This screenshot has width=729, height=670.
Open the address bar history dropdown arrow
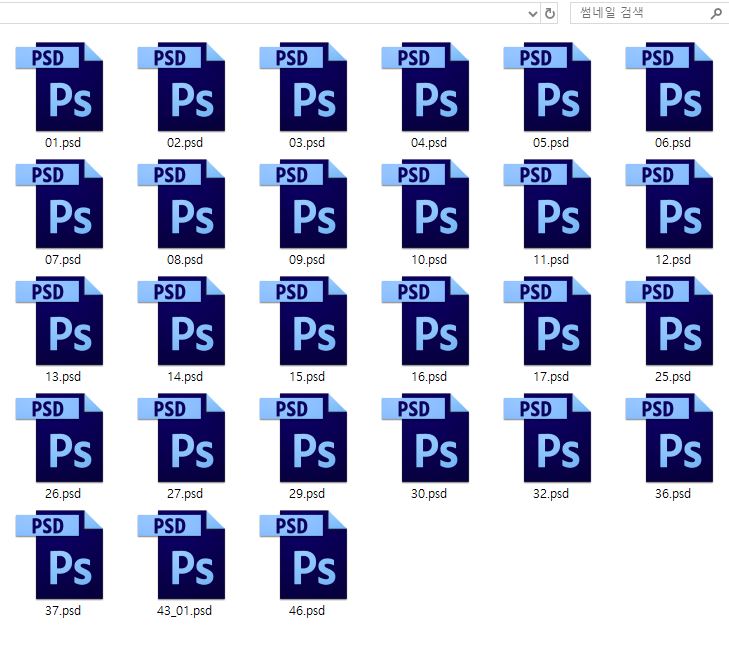pos(533,13)
